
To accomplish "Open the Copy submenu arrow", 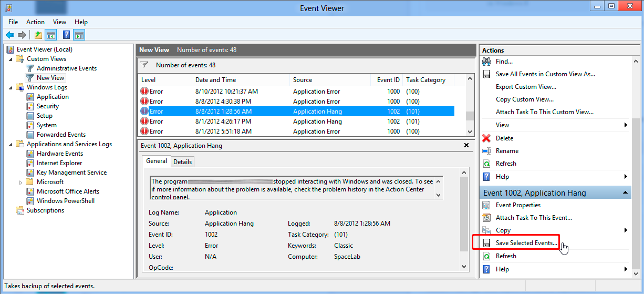I will [x=626, y=230].
